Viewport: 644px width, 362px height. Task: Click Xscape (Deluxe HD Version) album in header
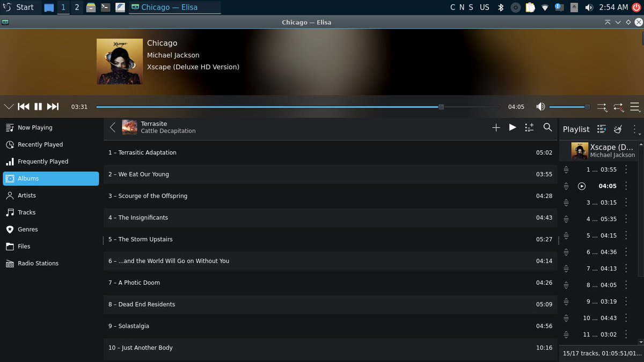tap(193, 67)
